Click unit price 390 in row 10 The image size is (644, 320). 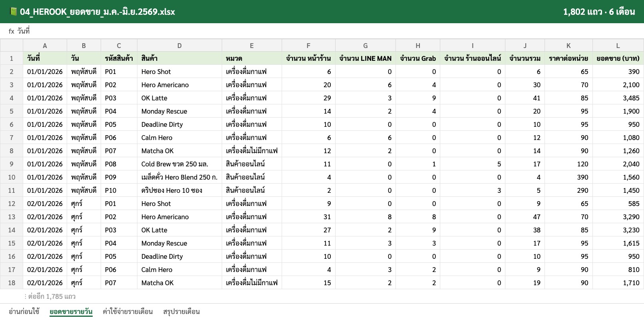(568, 177)
